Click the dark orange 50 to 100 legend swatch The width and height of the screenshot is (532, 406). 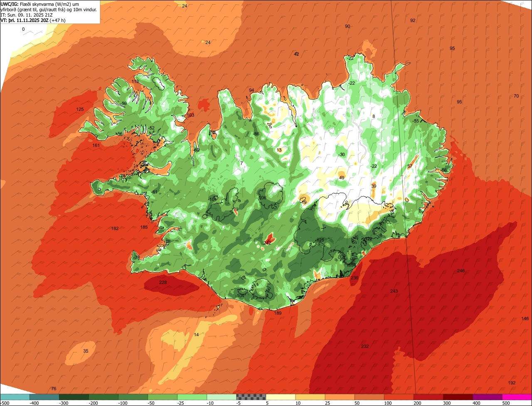point(369,397)
